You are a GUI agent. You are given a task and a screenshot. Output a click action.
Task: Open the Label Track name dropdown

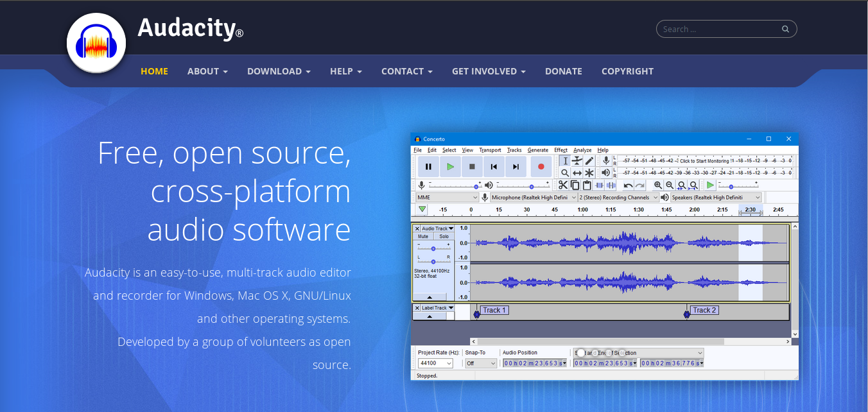[438, 308]
